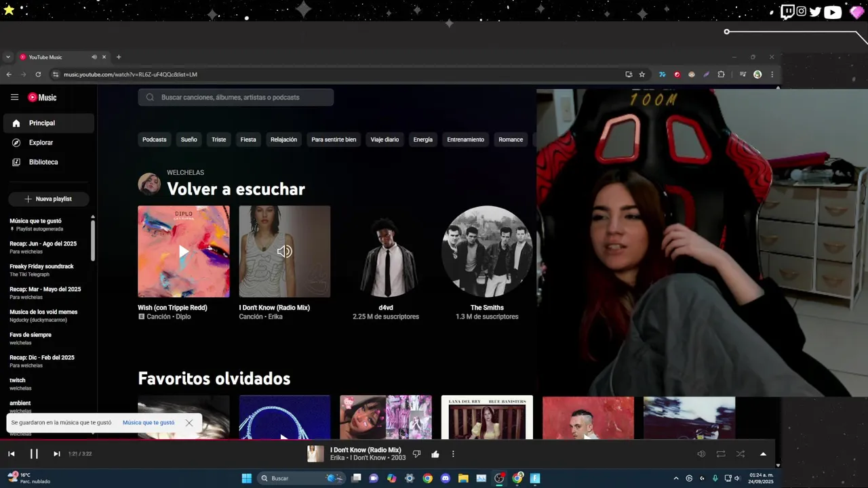Select the Viaje diario chip
The height and width of the screenshot is (488, 868).
(384, 140)
